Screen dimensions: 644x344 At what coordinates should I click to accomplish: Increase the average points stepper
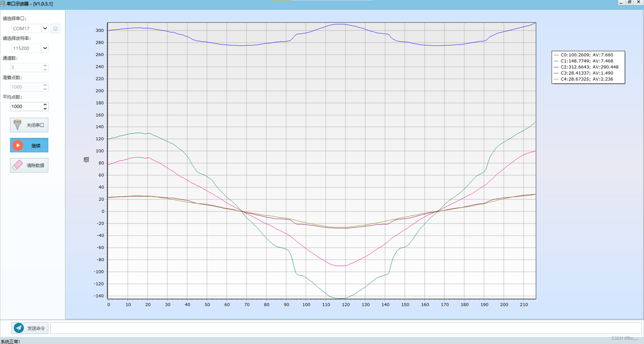tap(45, 104)
